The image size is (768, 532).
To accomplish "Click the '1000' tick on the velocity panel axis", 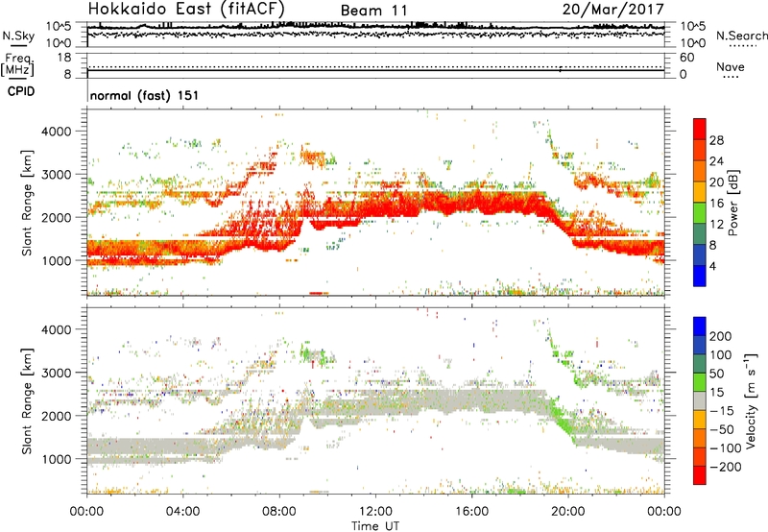I will [57, 459].
